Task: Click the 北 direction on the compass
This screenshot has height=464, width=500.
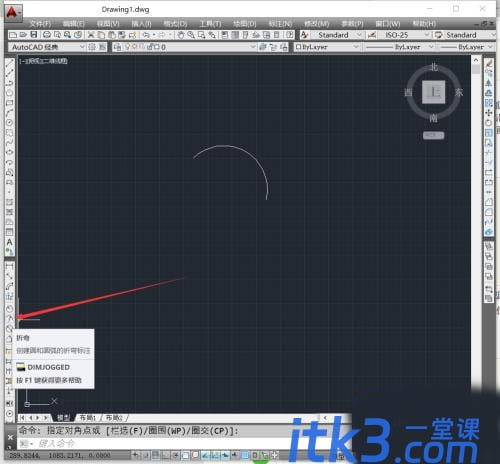Action: point(434,67)
